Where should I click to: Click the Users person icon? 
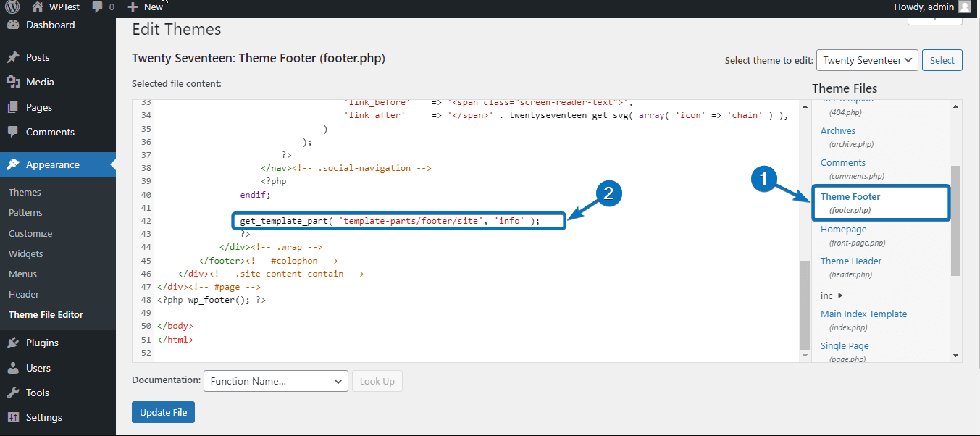click(13, 368)
